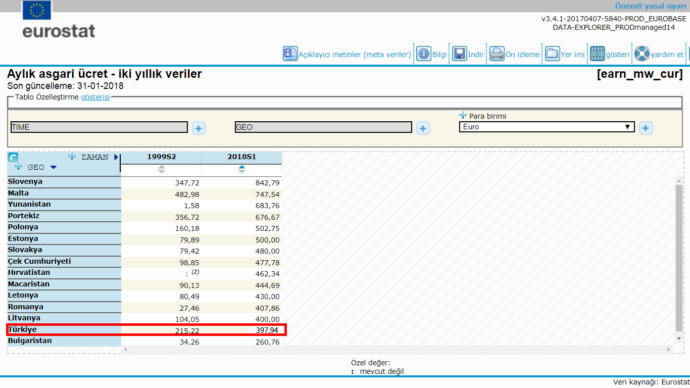690x388 pixels.
Task: Click the eurostat logo
Action: (x=59, y=20)
